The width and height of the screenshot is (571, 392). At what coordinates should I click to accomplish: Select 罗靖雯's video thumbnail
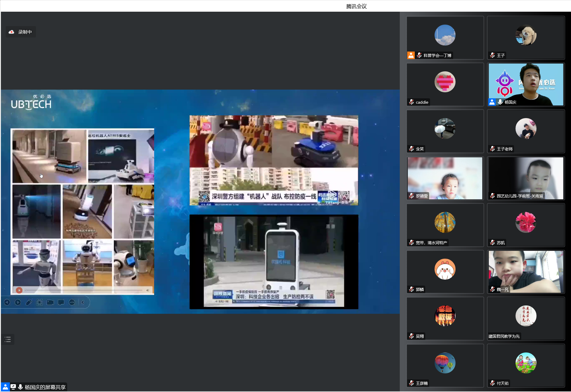pos(445,178)
